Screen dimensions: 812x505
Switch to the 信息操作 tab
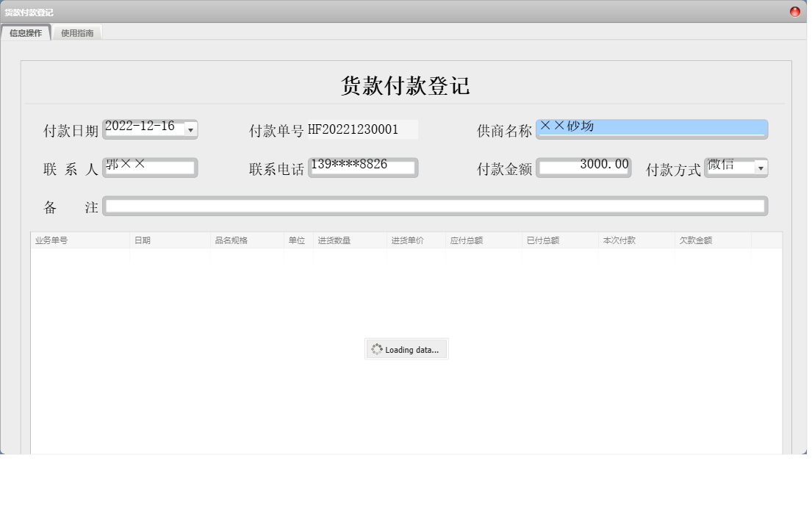[x=26, y=32]
